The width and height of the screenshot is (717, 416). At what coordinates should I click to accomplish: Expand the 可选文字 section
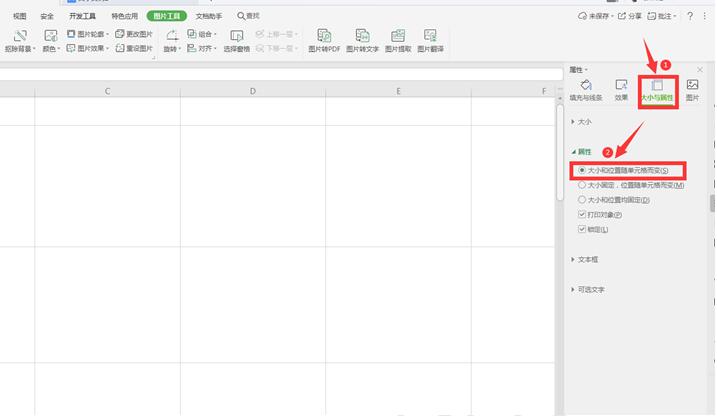click(x=588, y=290)
